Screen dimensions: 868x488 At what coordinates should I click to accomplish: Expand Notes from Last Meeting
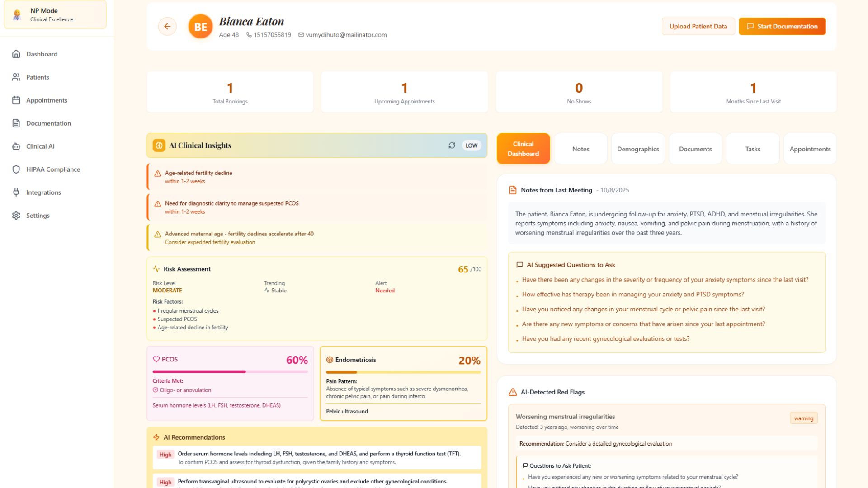pyautogui.click(x=556, y=190)
